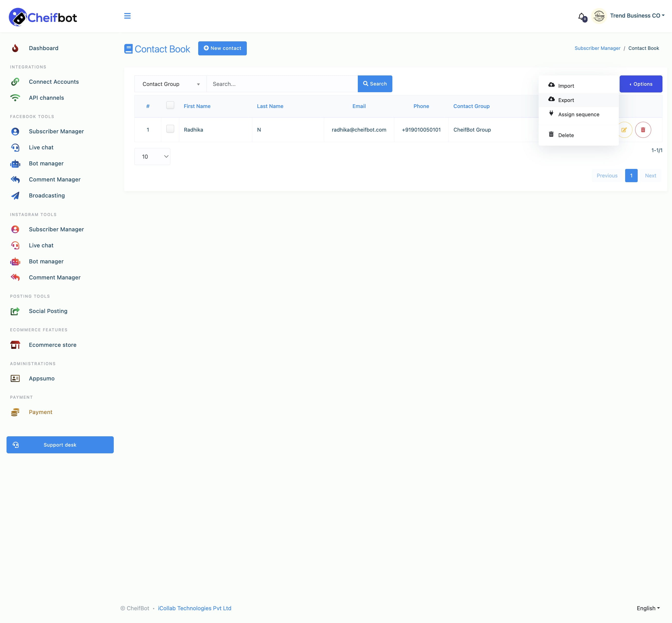Click the Search button

(x=375, y=84)
